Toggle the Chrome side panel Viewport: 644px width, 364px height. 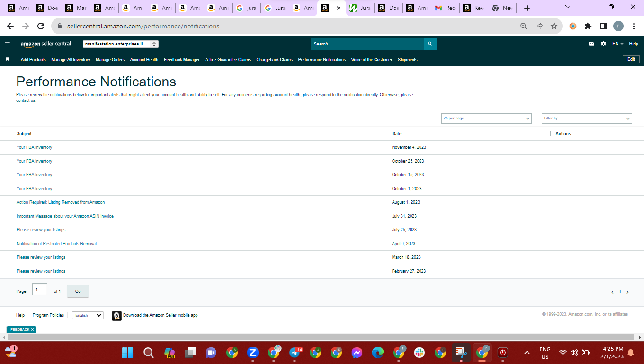coord(603,27)
